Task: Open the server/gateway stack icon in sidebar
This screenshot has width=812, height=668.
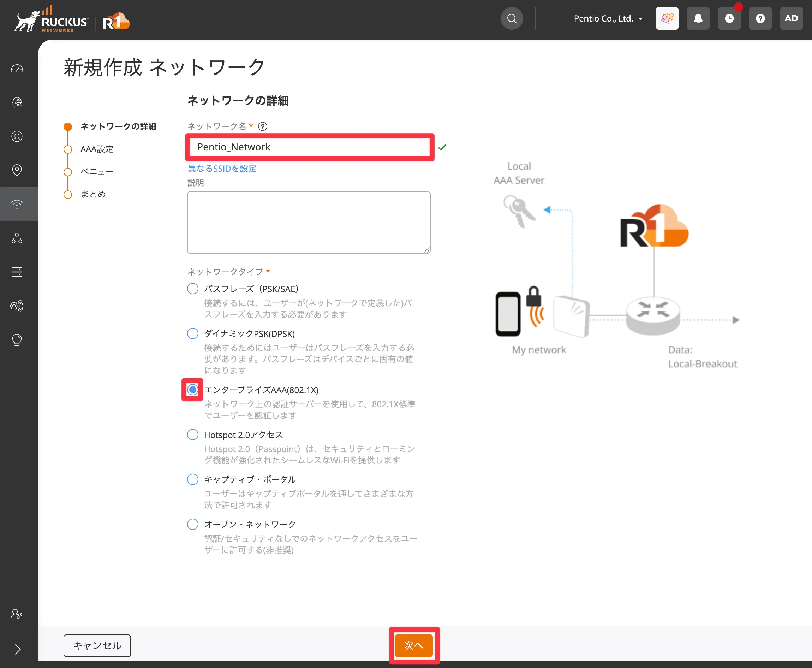Action: [17, 272]
